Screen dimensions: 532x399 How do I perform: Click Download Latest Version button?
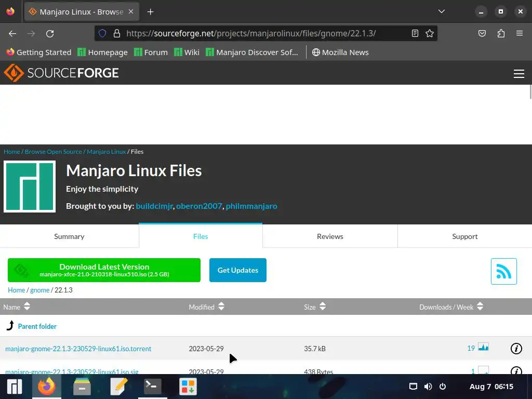pyautogui.click(x=104, y=270)
